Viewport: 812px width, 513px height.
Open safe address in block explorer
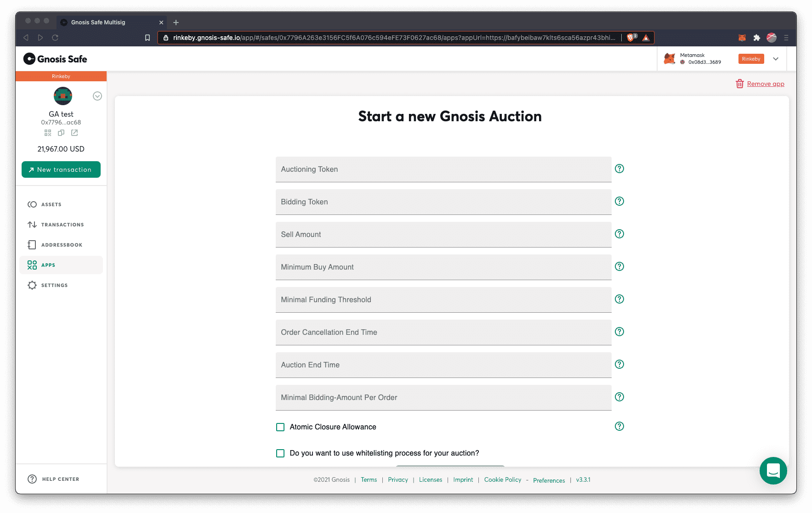pos(74,133)
